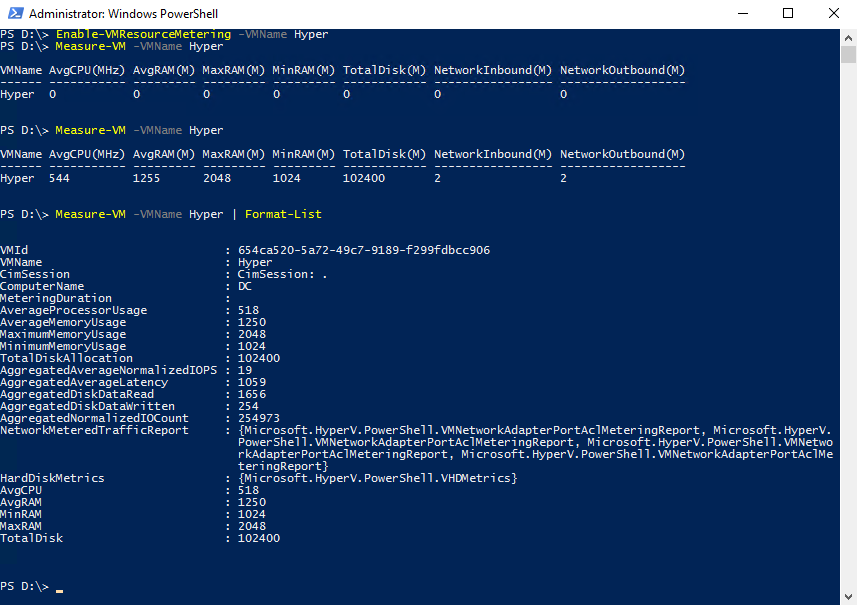
Task: Click the NetworkMeteredTrafficReport property label
Action: coord(94,430)
